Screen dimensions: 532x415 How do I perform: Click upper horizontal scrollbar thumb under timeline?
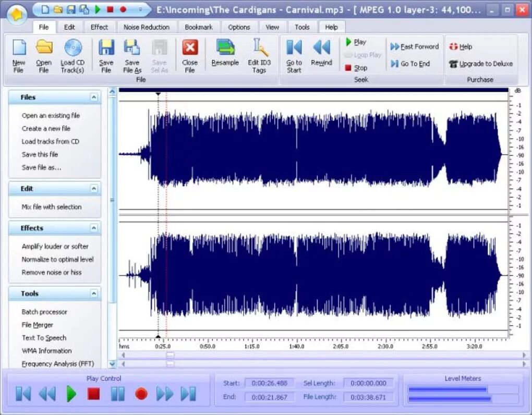click(171, 355)
